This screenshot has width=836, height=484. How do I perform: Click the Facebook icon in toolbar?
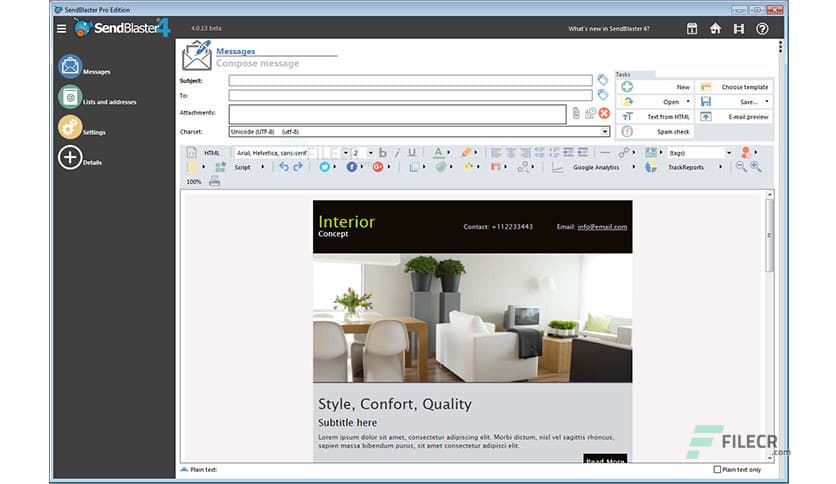click(352, 167)
